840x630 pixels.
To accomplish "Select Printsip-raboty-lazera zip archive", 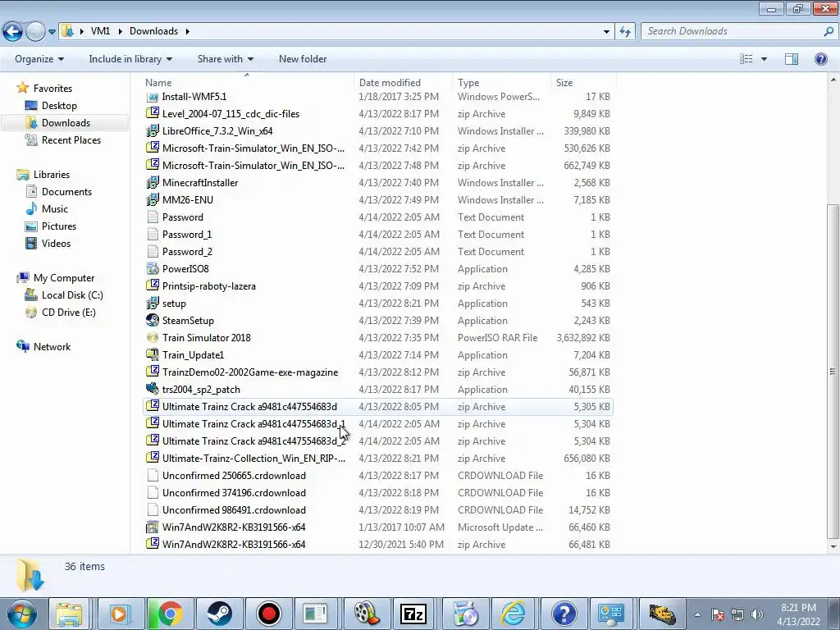I will (209, 286).
